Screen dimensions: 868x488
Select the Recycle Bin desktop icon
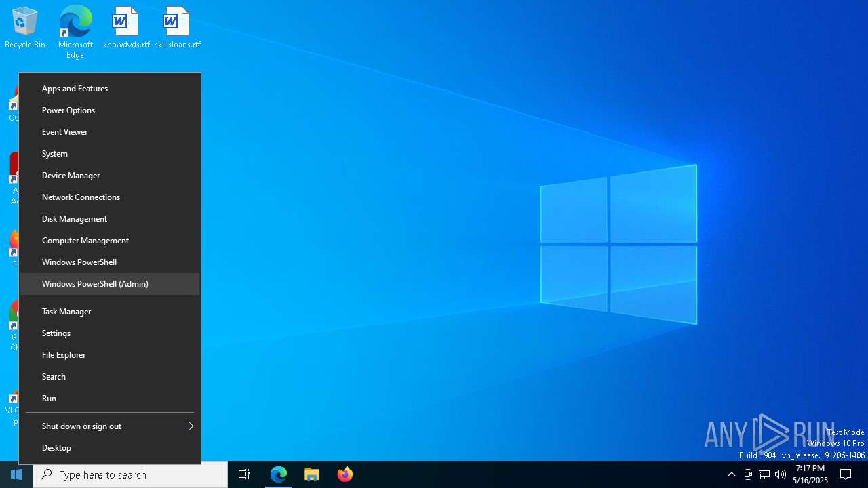click(25, 28)
